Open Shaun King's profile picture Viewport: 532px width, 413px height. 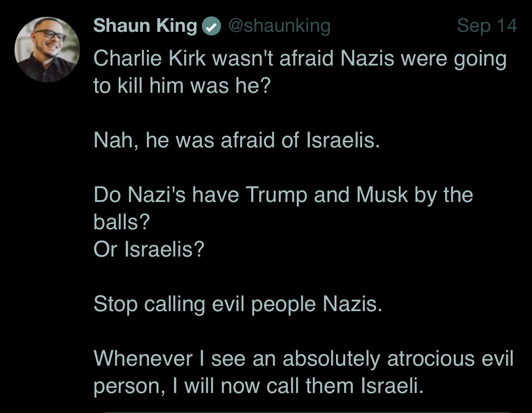[x=47, y=50]
